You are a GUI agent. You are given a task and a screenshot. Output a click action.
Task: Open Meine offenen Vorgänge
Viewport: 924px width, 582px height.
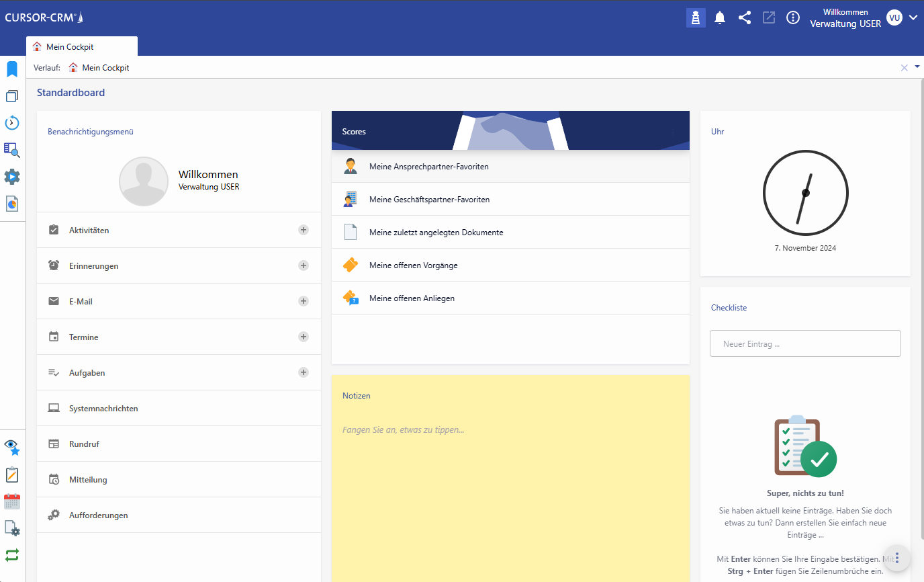coord(413,265)
